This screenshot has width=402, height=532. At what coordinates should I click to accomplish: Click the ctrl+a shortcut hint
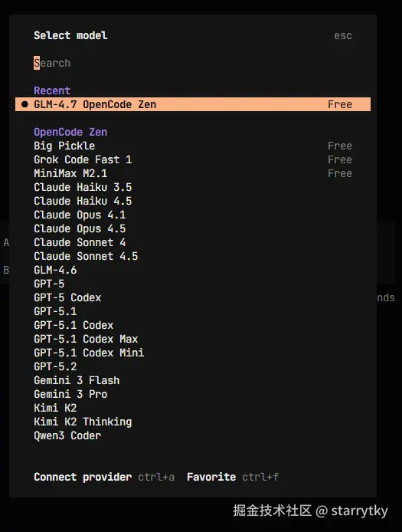156,477
